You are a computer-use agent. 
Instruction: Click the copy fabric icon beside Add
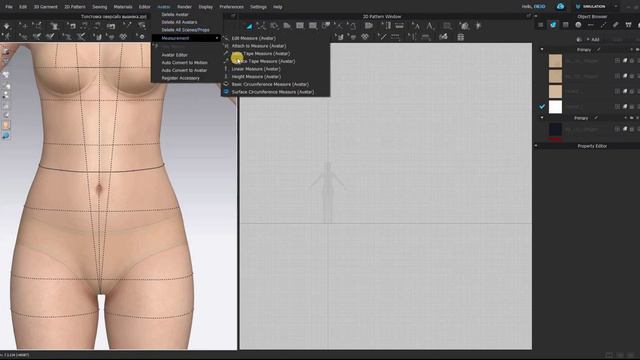(x=579, y=39)
